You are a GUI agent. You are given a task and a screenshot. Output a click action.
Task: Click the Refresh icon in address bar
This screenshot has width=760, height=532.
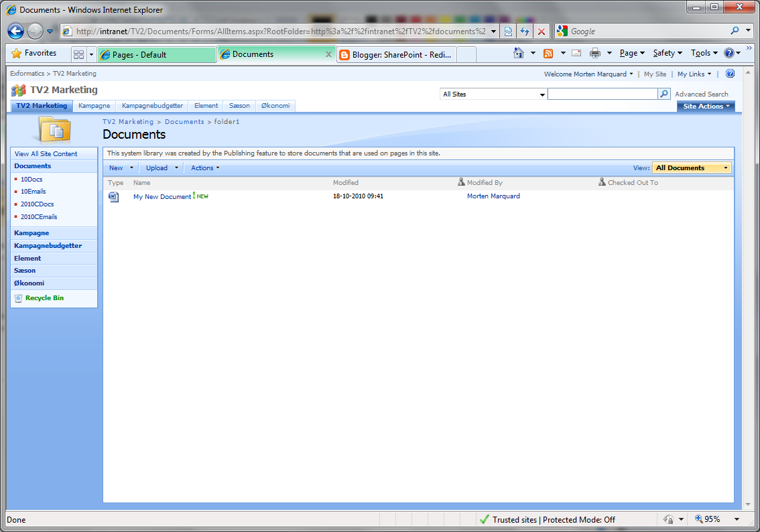coord(525,31)
